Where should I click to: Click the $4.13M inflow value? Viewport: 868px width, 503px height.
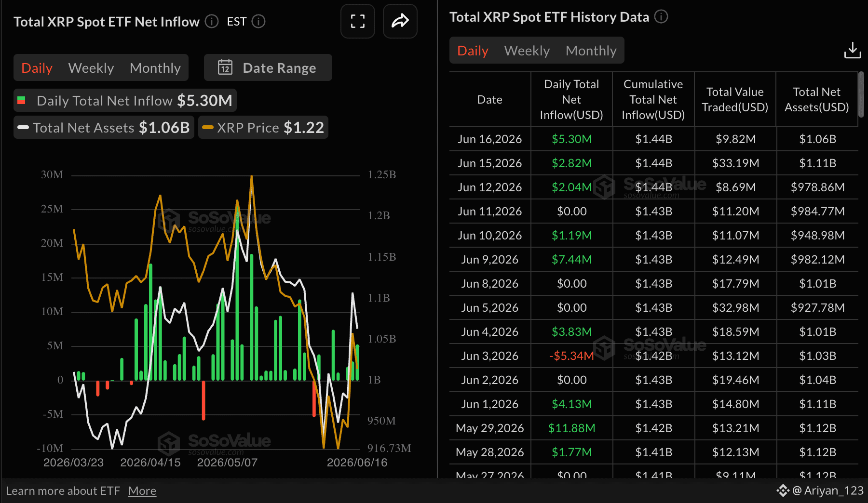(x=572, y=404)
